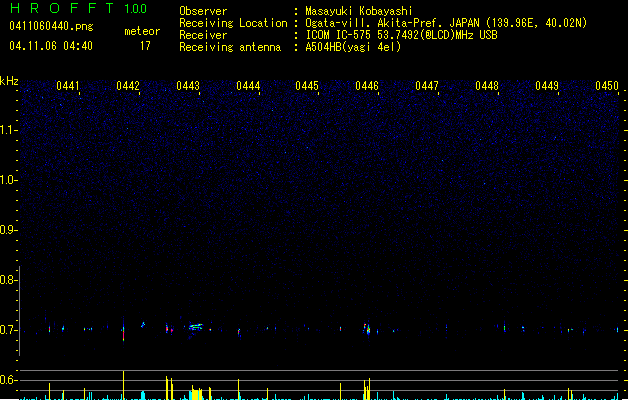Click the HROFFT 1.0.0 title text
The width and height of the screenshot is (629, 400).
click(78, 8)
